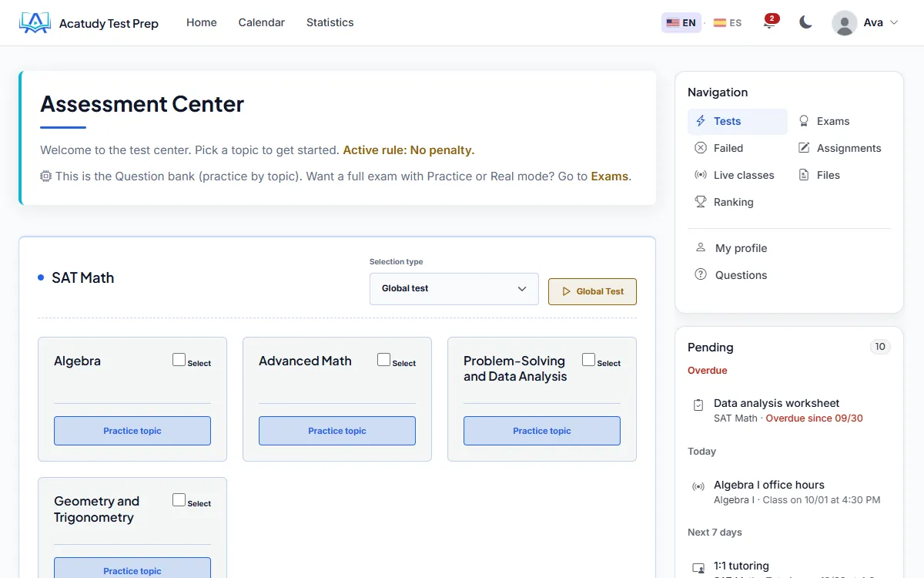Click the Data analysis worksheet clipboard icon
The height and width of the screenshot is (578, 924).
(x=698, y=405)
